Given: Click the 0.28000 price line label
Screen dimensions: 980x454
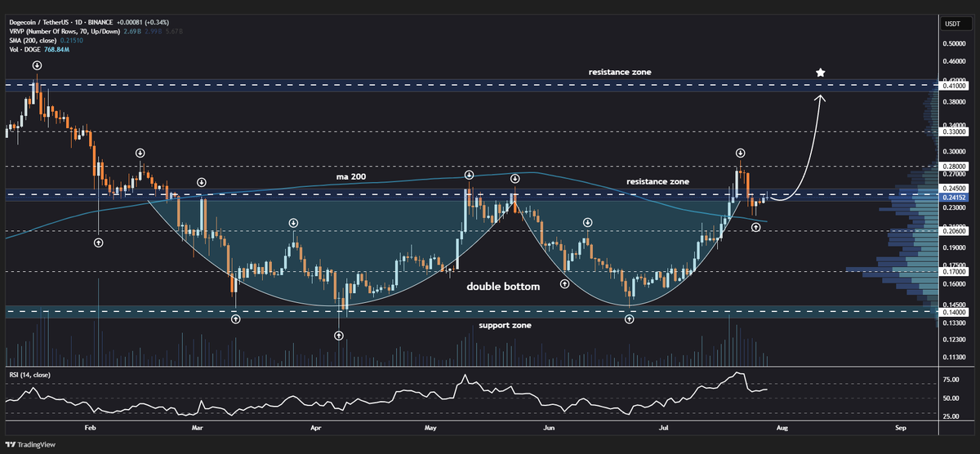Looking at the screenshot, I should coord(954,166).
